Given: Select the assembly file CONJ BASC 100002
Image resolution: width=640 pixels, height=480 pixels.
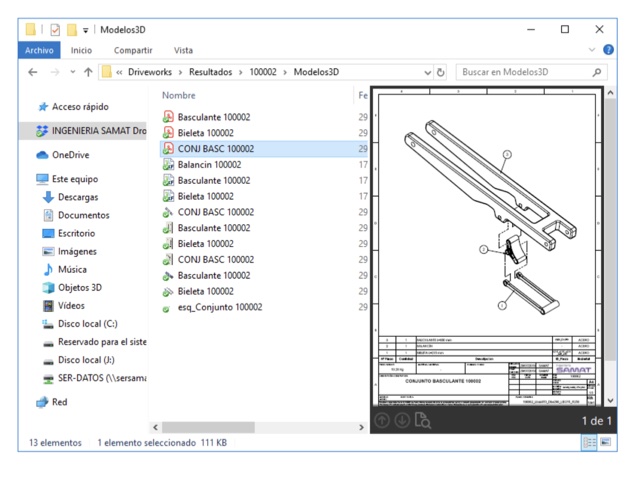Looking at the screenshot, I should (x=209, y=212).
